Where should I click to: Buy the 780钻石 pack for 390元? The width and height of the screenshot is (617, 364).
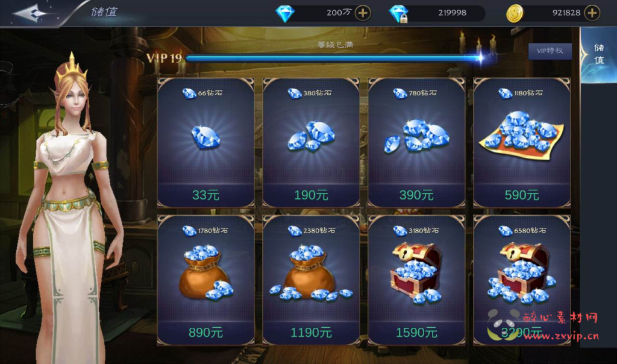(x=416, y=142)
